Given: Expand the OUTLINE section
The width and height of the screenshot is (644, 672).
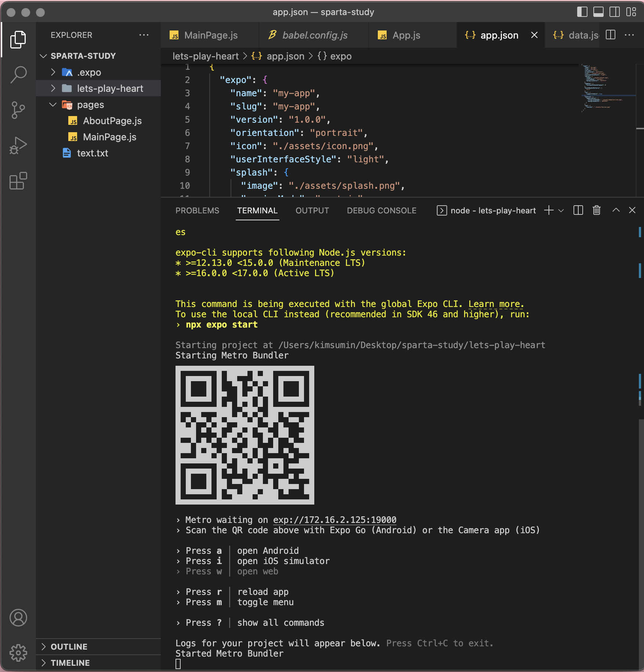Looking at the screenshot, I should pos(98,647).
